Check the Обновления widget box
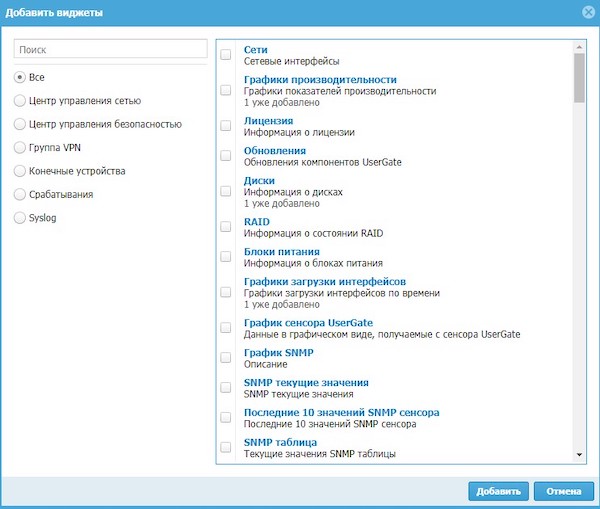Viewport: 600px width, 509px height. pos(226,157)
